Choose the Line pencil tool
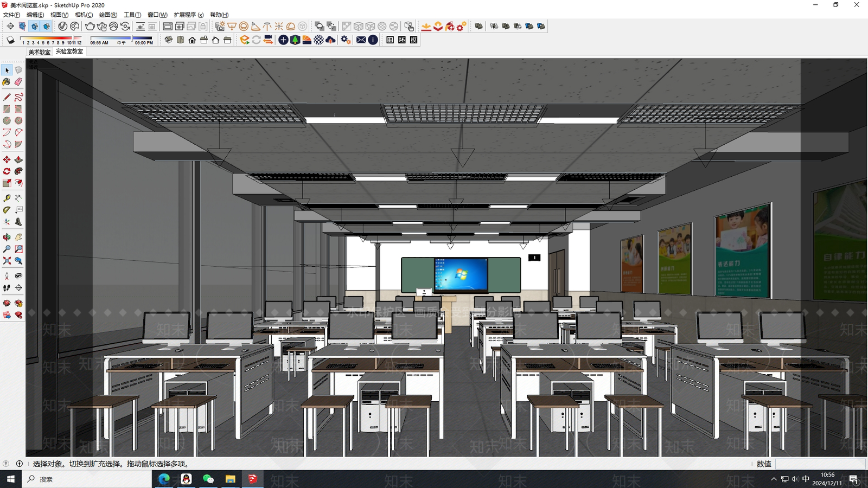This screenshot has height=488, width=868. pos(7,97)
